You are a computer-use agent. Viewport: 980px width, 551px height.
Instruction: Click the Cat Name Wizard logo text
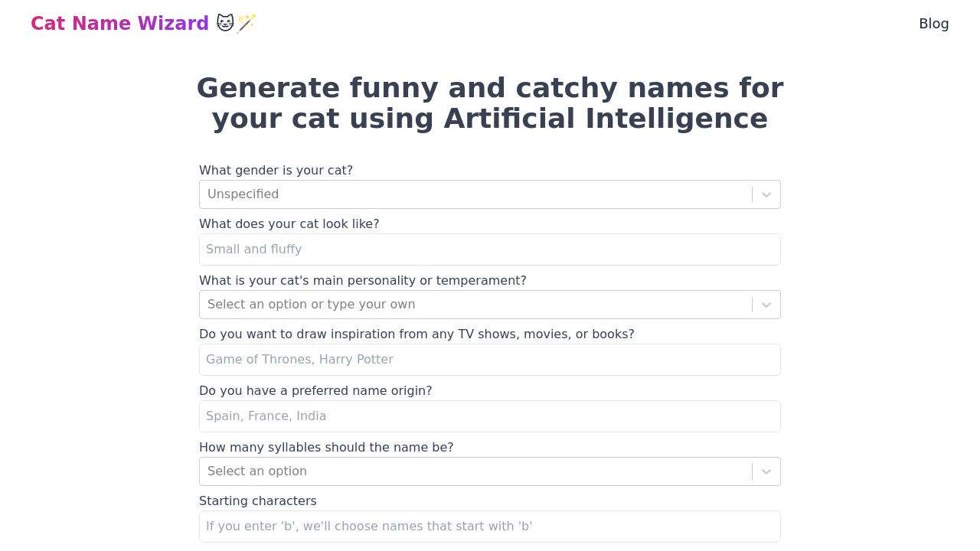(x=119, y=23)
